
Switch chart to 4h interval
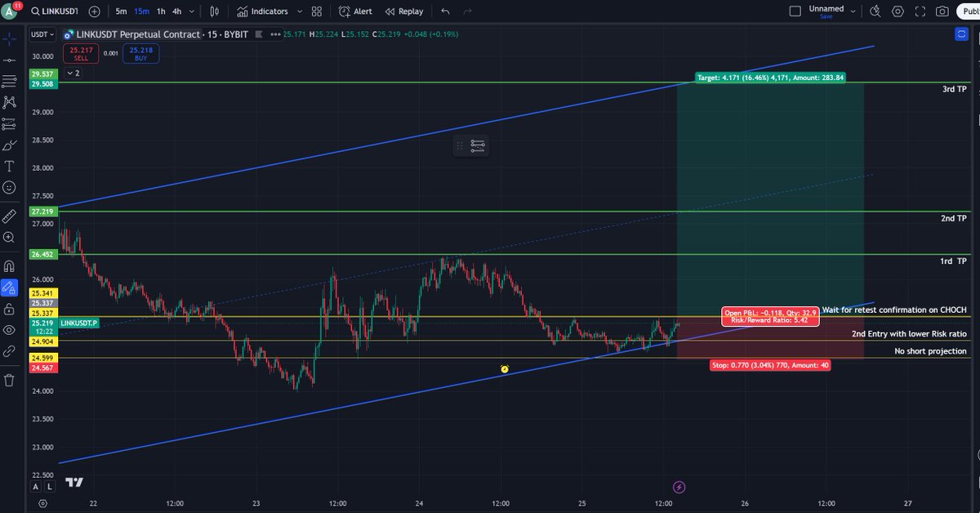[177, 11]
